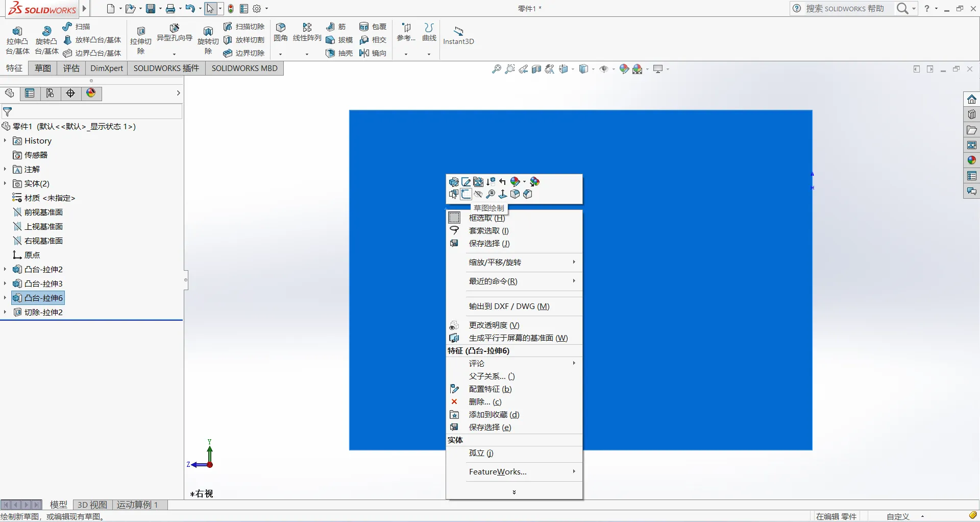Open the PropertyManager tab icon
The image size is (980, 522).
(x=30, y=93)
